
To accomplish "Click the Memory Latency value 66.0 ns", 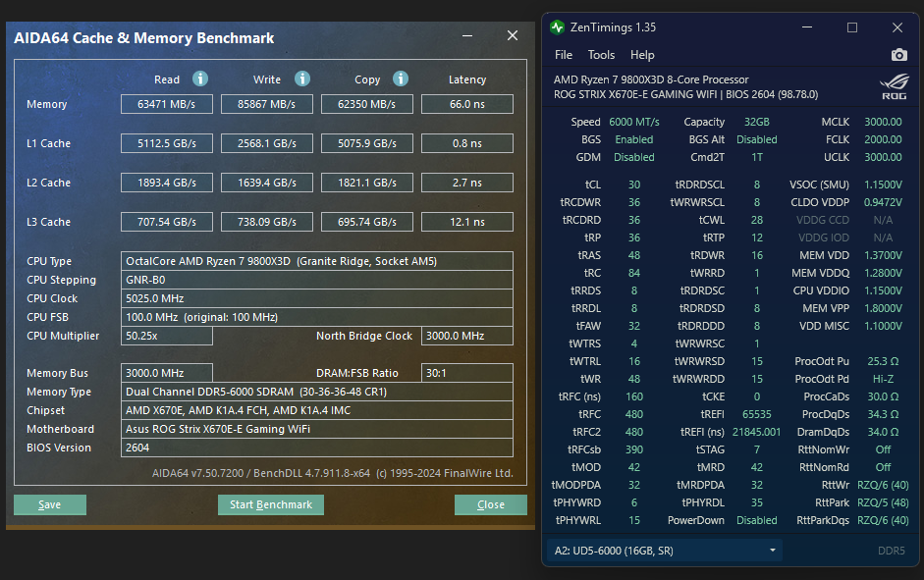I will pos(467,104).
